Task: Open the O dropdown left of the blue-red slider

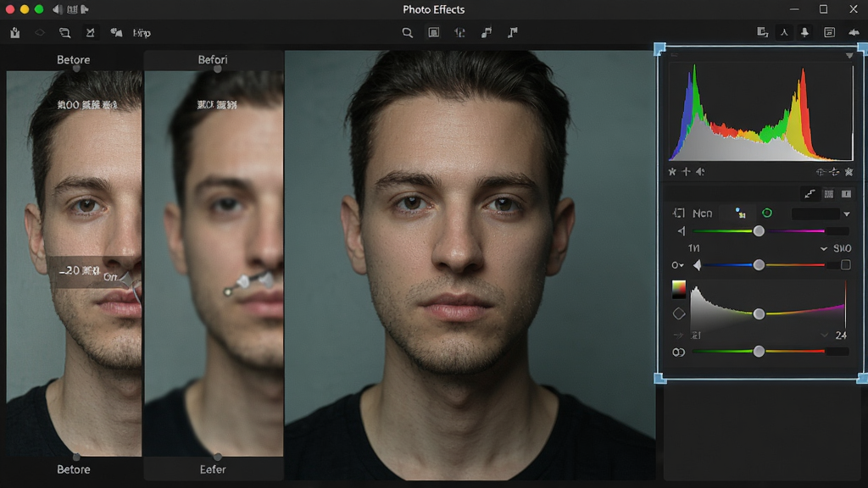Action: click(x=677, y=265)
